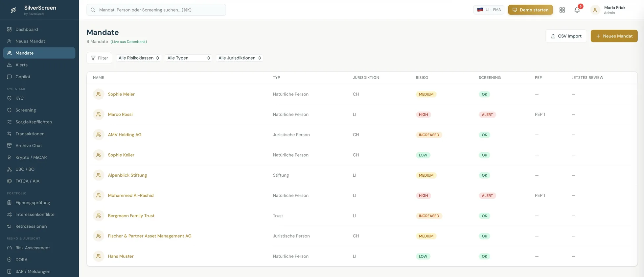Click the ALERT screening badge for Mohammed Al-Rashid

487,195
